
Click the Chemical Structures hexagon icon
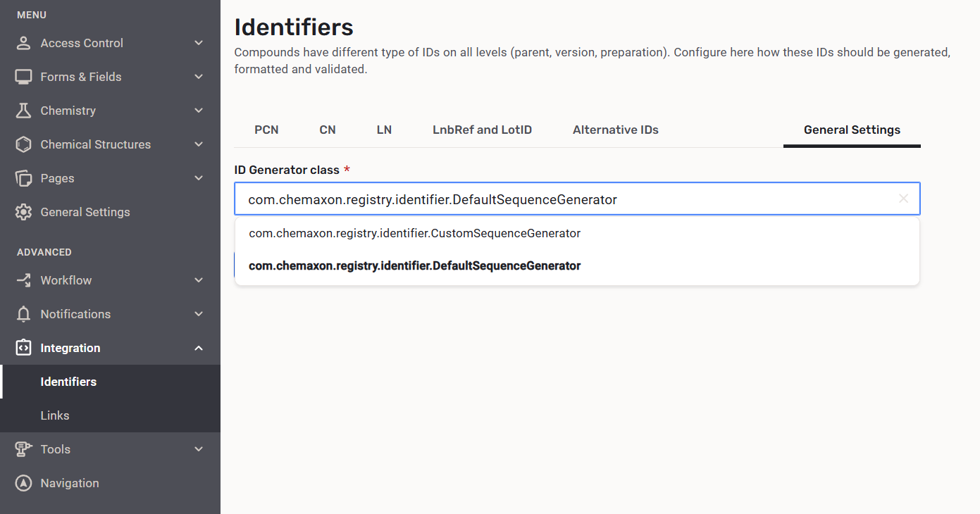[x=23, y=144]
